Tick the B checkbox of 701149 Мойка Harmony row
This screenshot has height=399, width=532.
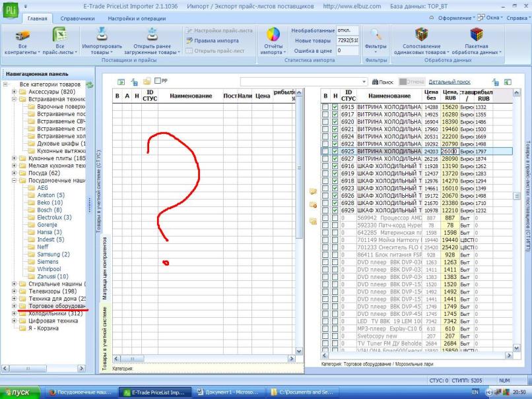325,240
